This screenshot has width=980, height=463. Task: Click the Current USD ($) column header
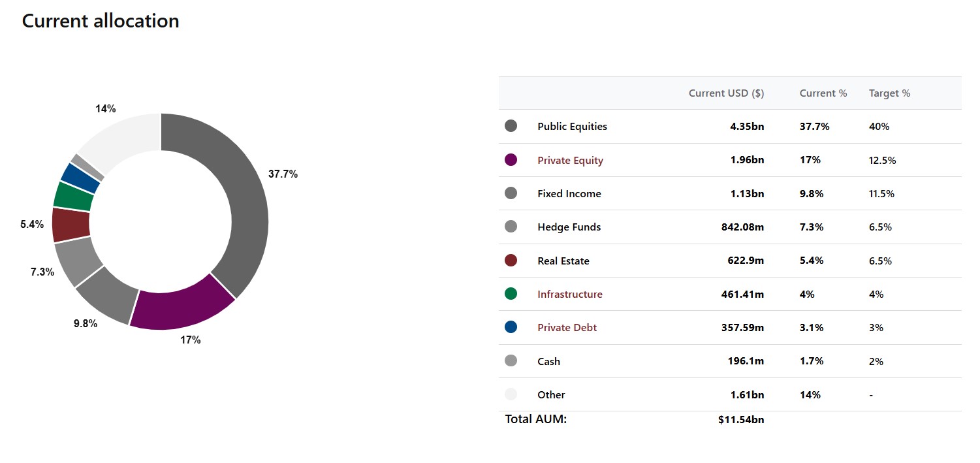(x=726, y=93)
